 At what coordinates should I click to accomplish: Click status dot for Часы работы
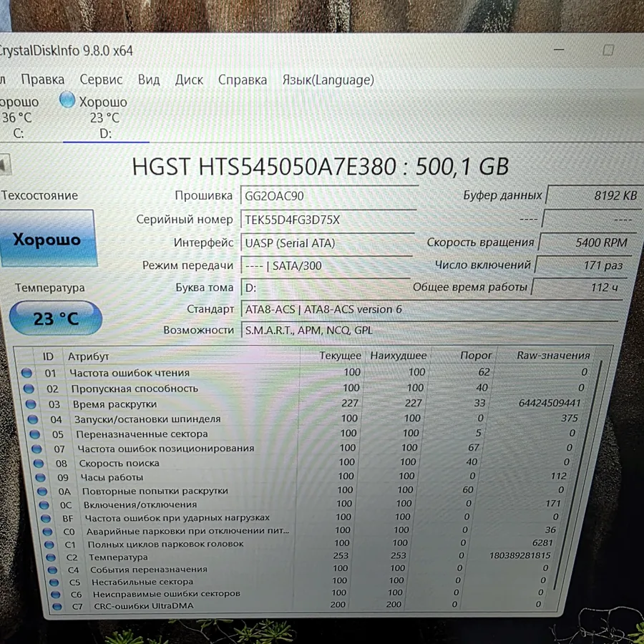coord(40,477)
